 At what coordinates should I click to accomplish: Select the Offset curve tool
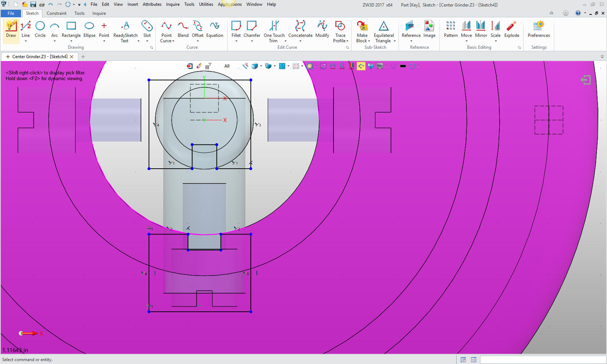tap(198, 29)
